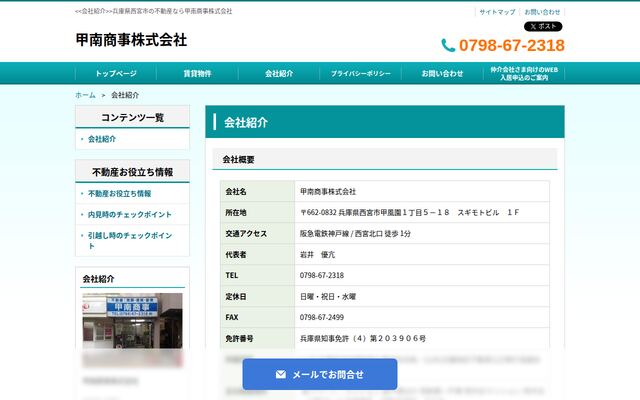Open お問い合わせ navigation item
The image size is (640, 400).
pos(442,73)
